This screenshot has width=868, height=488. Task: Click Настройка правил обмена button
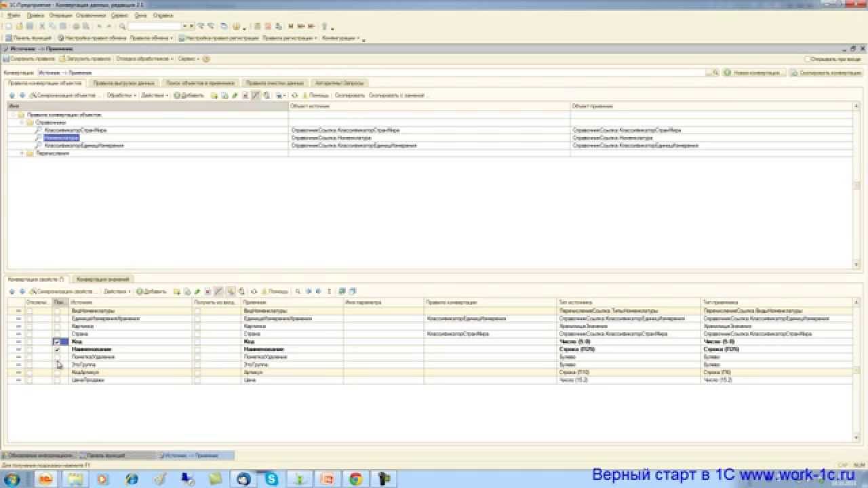92,38
